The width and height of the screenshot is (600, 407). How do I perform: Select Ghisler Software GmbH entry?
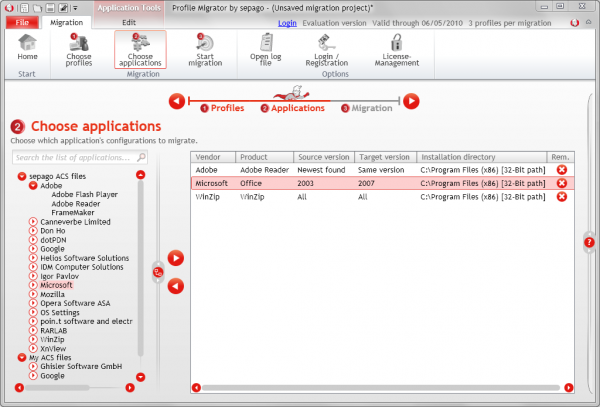[81, 366]
